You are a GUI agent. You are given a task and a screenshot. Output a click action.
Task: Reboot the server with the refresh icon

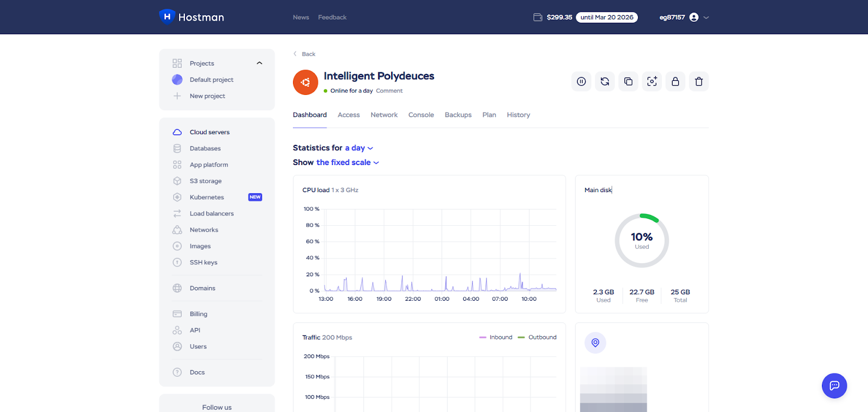tap(605, 81)
